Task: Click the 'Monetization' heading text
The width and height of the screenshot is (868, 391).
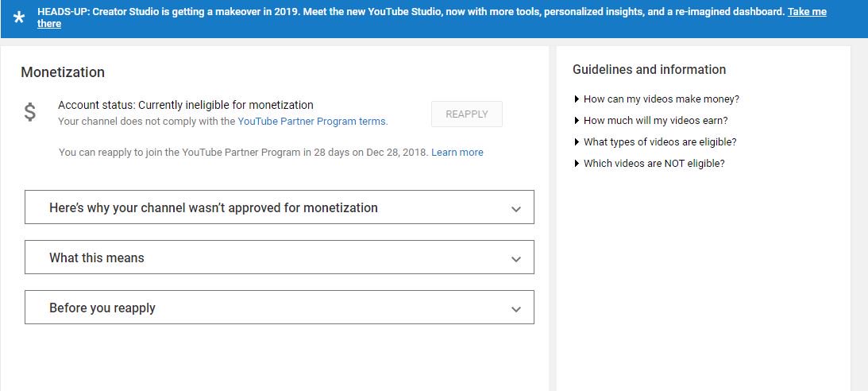Action: tap(63, 72)
